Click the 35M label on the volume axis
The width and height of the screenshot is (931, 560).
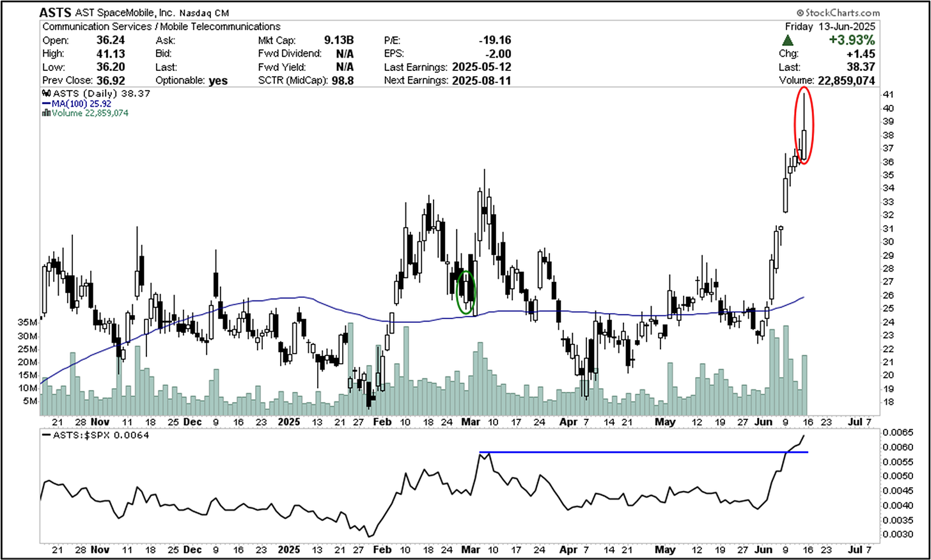point(27,322)
